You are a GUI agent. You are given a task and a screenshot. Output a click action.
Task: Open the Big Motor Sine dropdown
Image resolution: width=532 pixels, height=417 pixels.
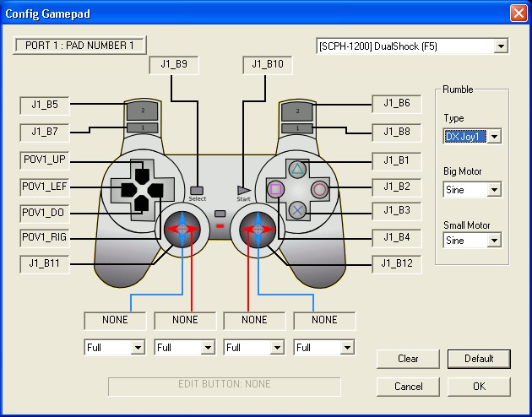point(494,190)
